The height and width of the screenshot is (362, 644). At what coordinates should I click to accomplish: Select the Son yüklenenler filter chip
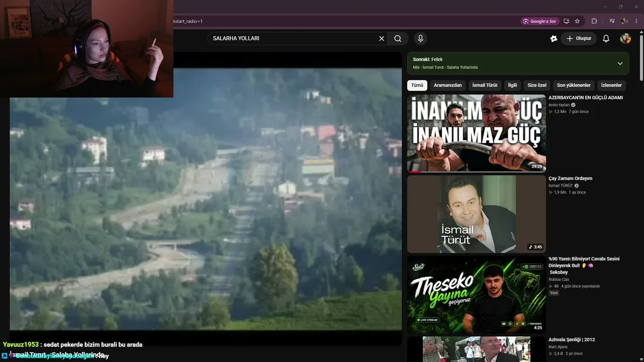pyautogui.click(x=574, y=85)
